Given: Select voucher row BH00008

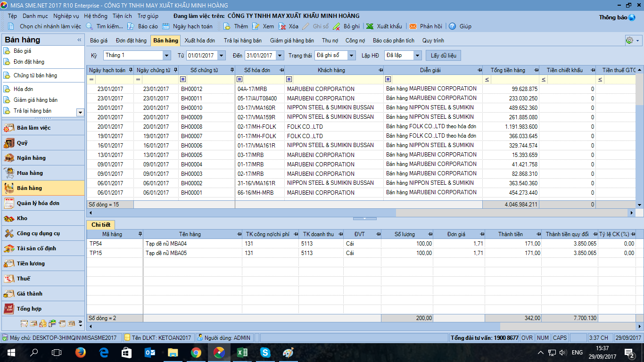Looking at the screenshot, I should point(361,127).
